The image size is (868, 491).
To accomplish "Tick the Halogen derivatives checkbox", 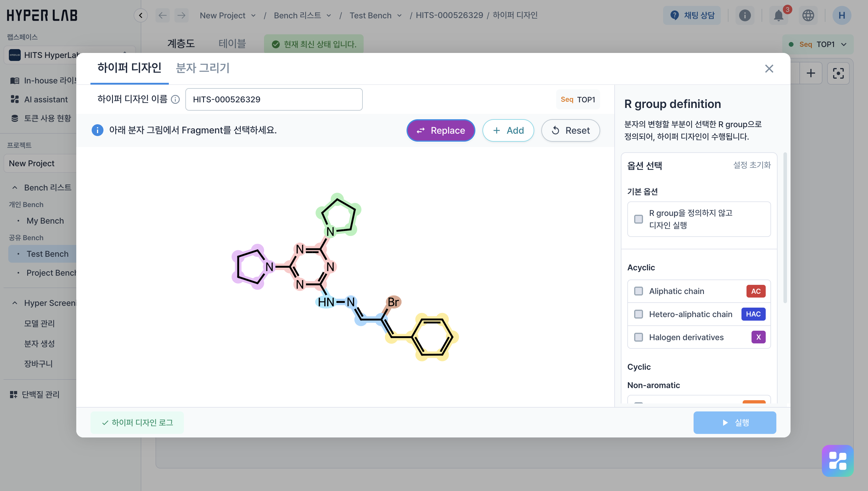I will coord(639,337).
